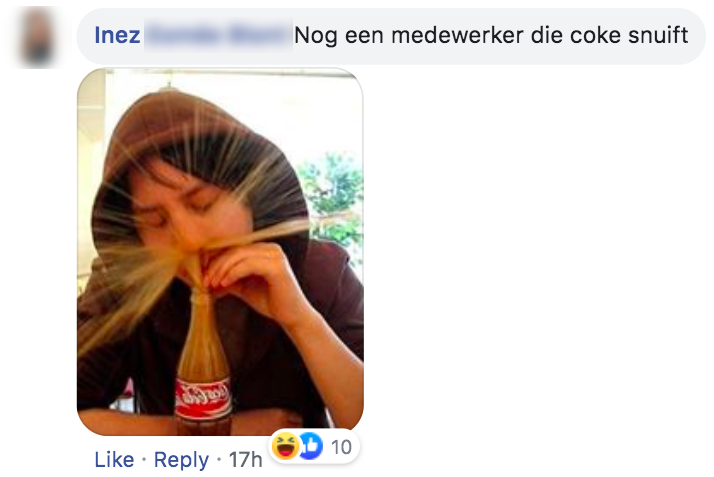
Task: Open Inez's profile via her name
Action: tap(117, 35)
